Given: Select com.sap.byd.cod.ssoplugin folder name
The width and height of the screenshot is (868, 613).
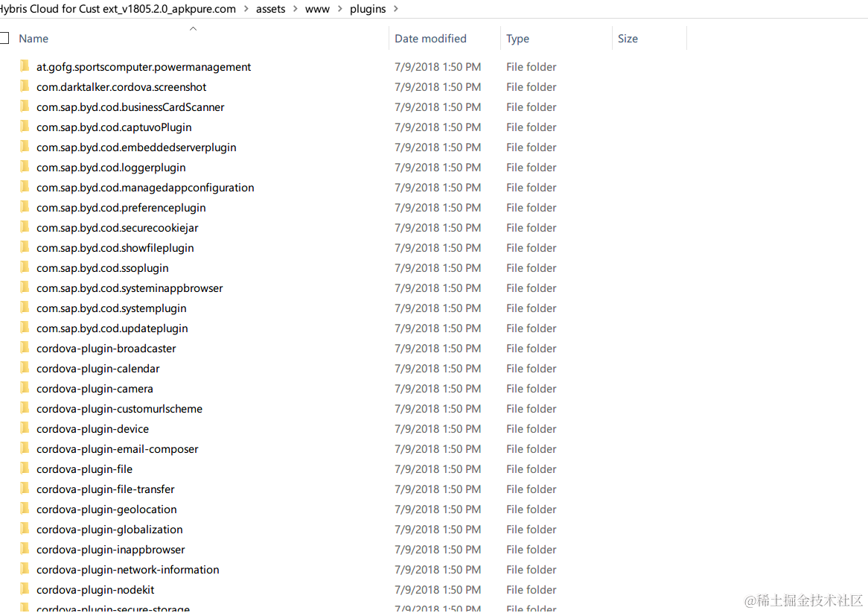Looking at the screenshot, I should [103, 268].
